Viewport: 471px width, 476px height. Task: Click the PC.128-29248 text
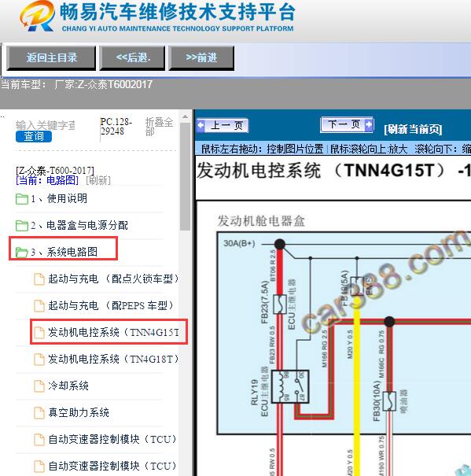pos(116,127)
